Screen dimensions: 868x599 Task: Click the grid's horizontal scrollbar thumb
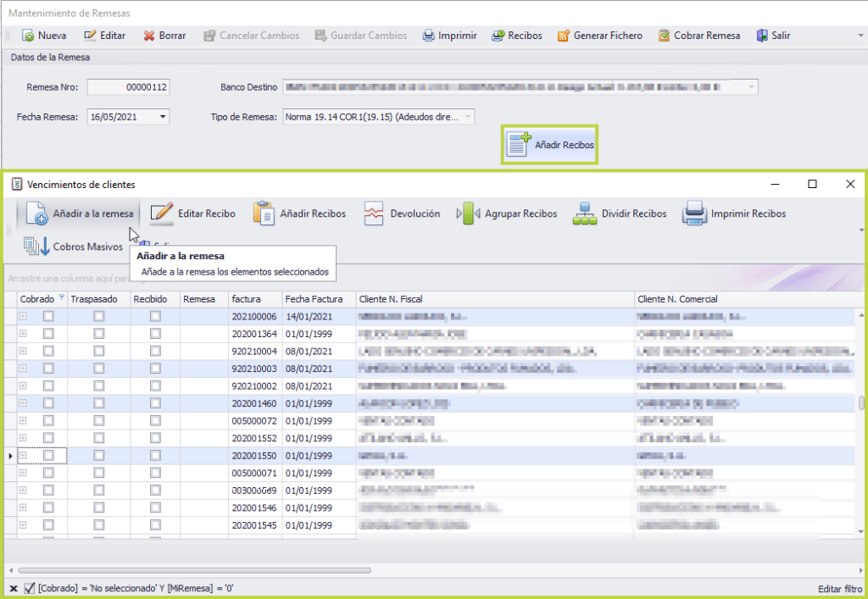(x=194, y=570)
